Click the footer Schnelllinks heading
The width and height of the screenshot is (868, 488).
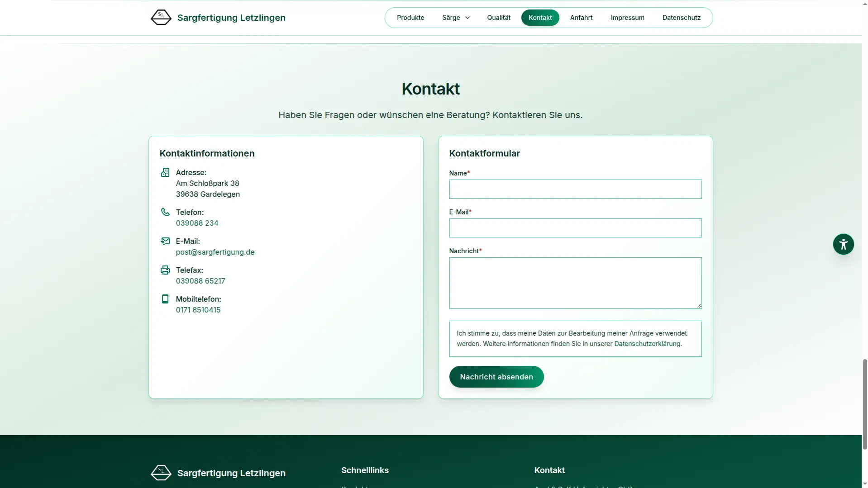[365, 470]
